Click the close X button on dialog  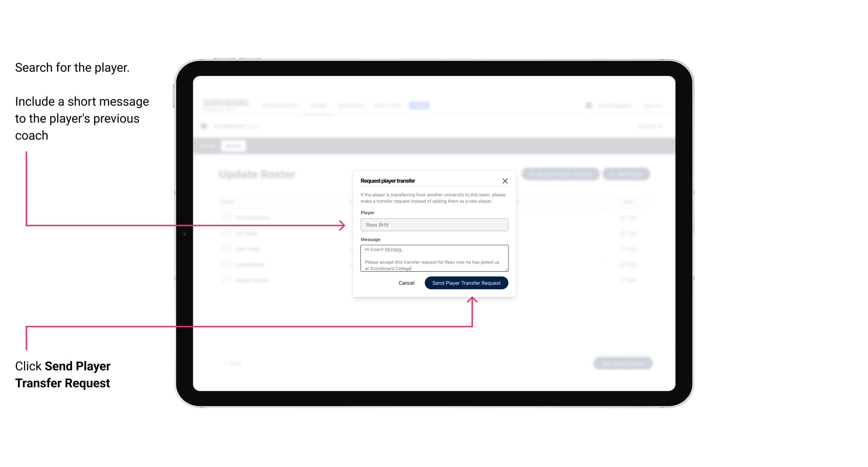(505, 181)
